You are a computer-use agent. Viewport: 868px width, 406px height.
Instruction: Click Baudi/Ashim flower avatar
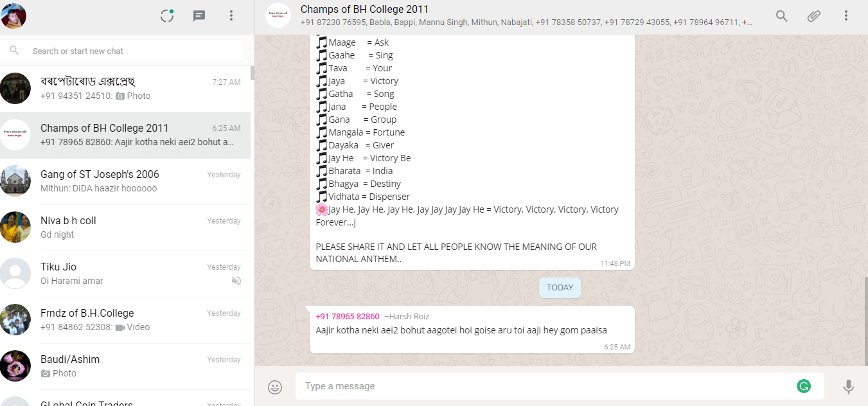pyautogui.click(x=15, y=366)
